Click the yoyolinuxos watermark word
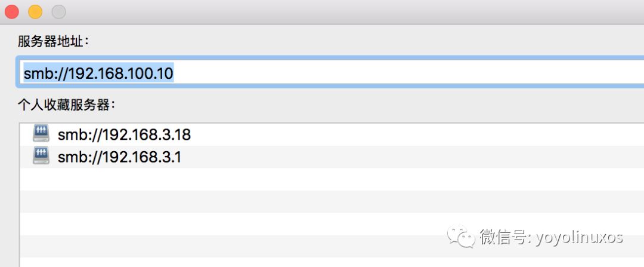 tap(579, 237)
